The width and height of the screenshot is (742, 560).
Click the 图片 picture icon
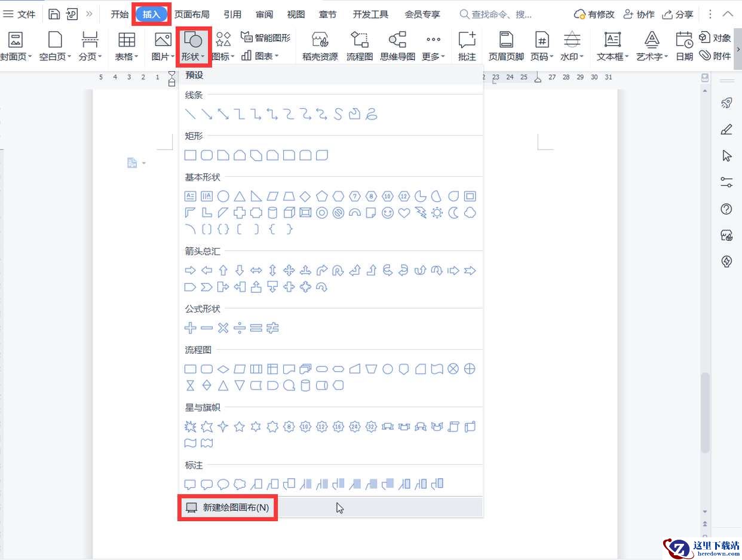[162, 40]
